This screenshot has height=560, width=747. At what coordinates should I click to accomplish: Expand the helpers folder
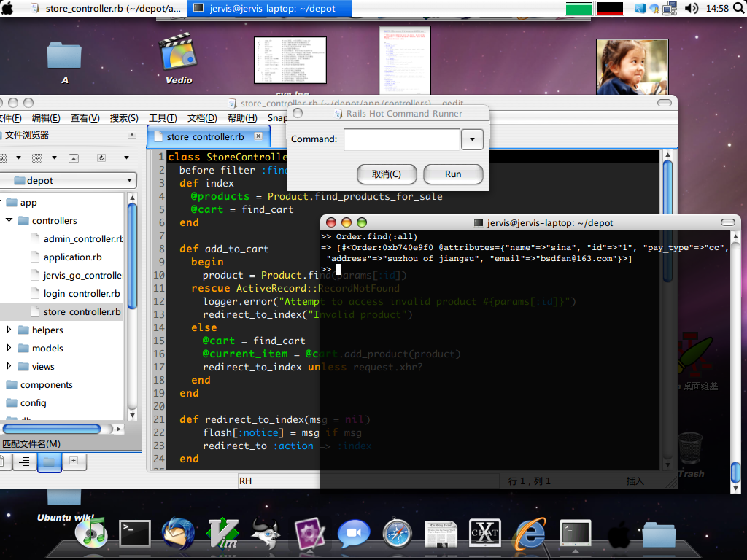point(9,330)
